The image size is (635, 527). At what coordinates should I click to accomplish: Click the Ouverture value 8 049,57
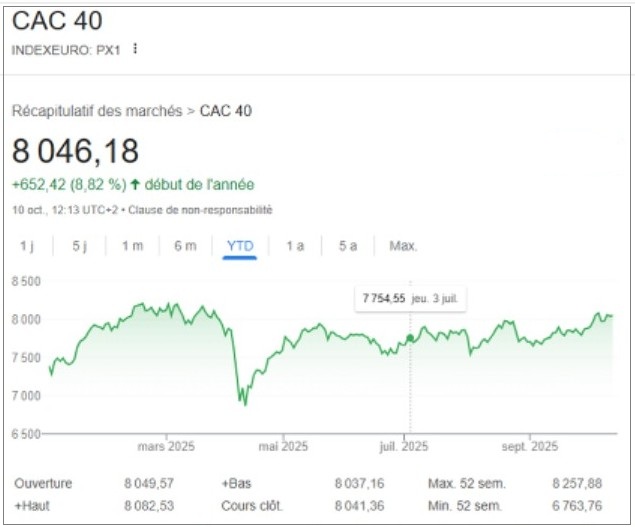[149, 484]
